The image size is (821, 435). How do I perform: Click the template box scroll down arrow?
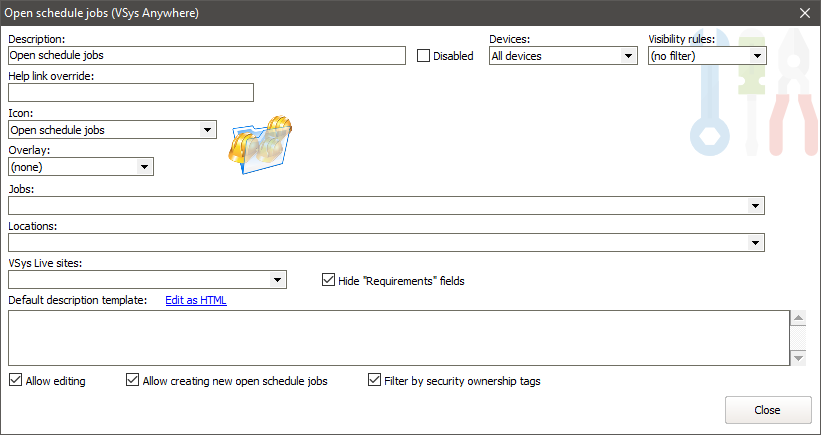(798, 358)
